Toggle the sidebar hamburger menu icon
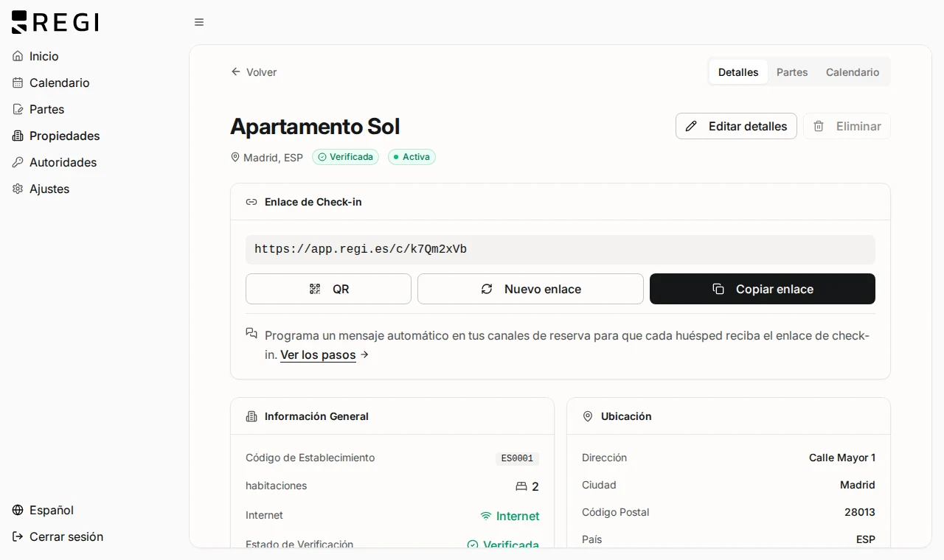The width and height of the screenshot is (944, 560). pos(199,22)
